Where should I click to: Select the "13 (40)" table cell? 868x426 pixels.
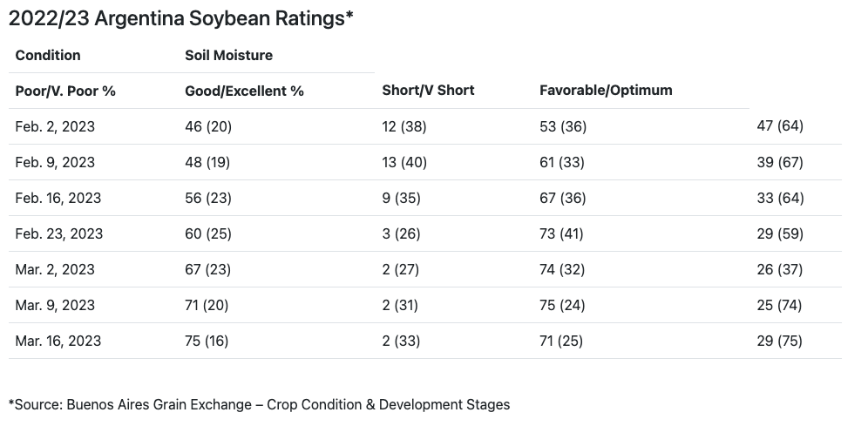[x=404, y=162]
